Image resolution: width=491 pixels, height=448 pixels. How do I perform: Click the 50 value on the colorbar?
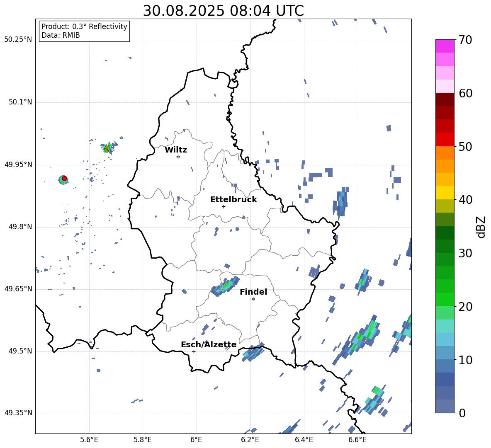coord(465,147)
